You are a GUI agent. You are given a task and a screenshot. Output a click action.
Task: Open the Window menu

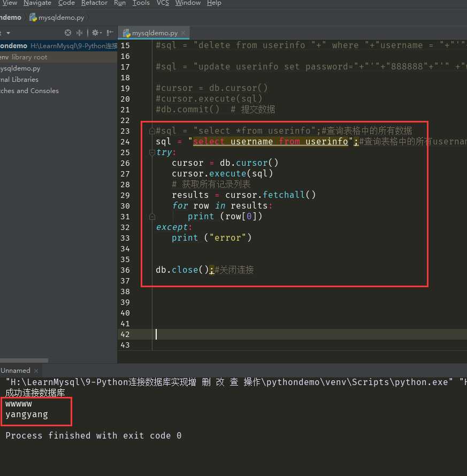point(188,3)
